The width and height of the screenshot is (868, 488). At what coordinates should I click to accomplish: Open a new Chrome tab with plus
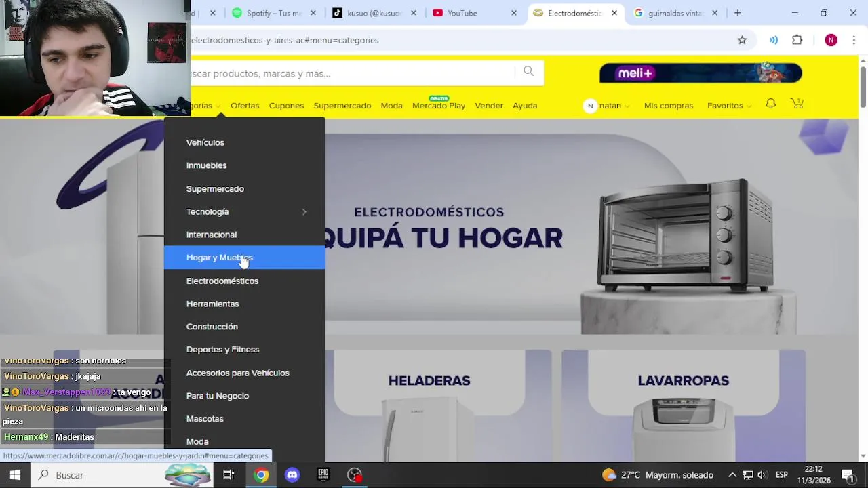click(x=737, y=13)
